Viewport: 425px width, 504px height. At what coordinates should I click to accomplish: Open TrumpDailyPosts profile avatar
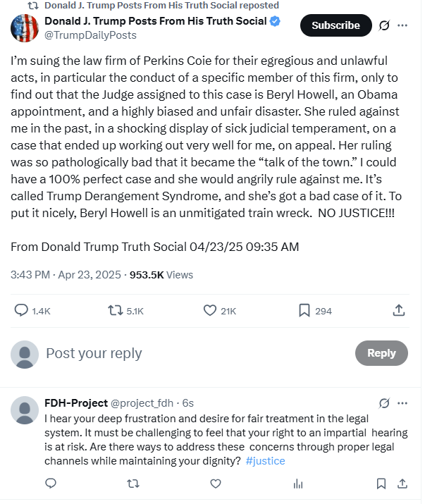[x=25, y=28]
